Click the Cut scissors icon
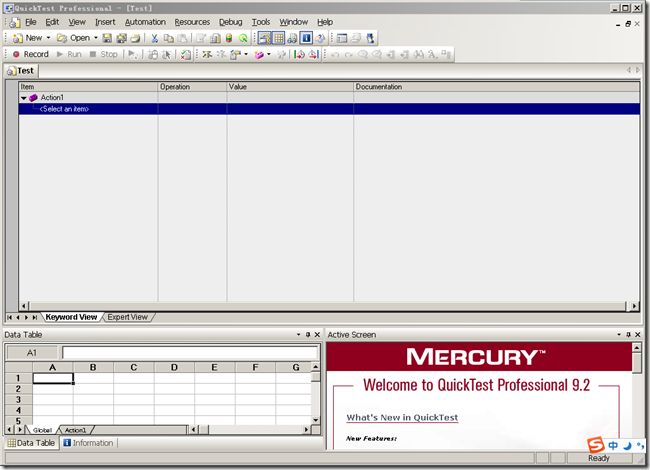The width and height of the screenshot is (650, 470). point(155,38)
